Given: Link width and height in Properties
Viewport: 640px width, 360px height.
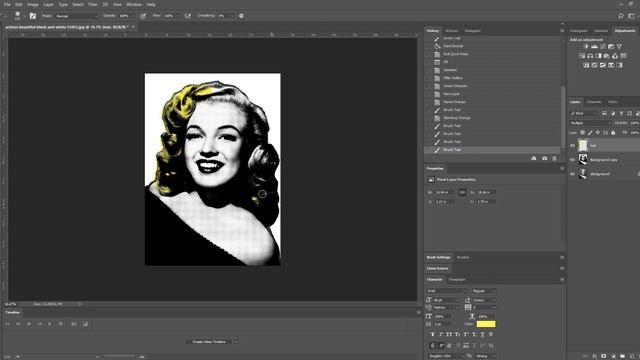Looking at the screenshot, I should coord(462,192).
